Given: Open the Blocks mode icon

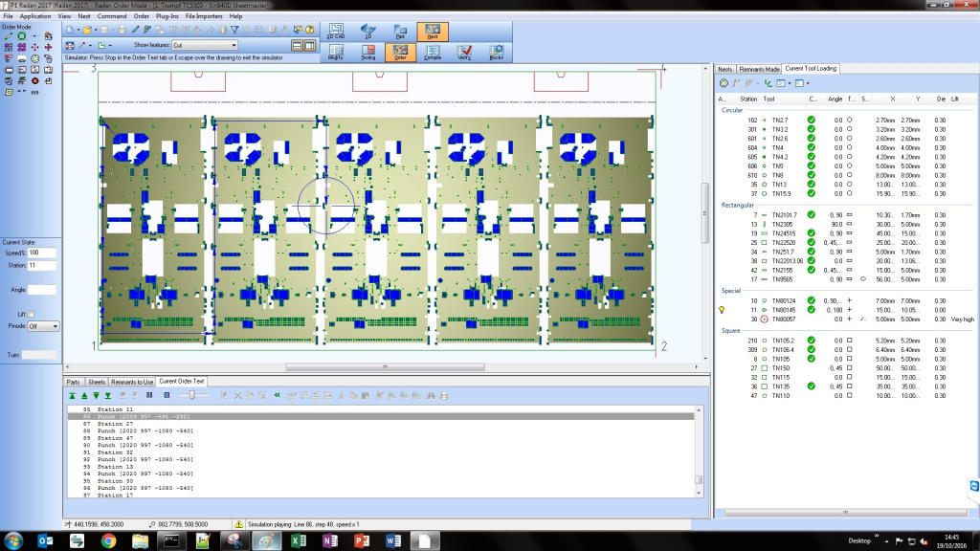Looking at the screenshot, I should pos(495,54).
